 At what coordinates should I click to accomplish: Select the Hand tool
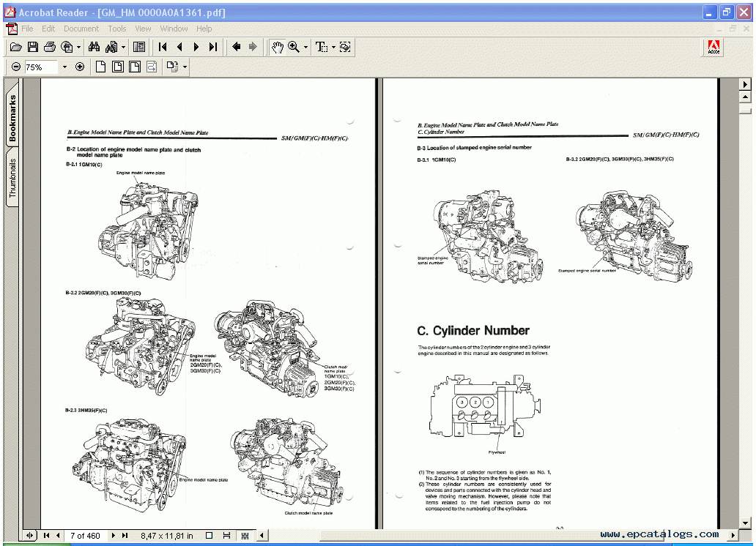[x=277, y=47]
